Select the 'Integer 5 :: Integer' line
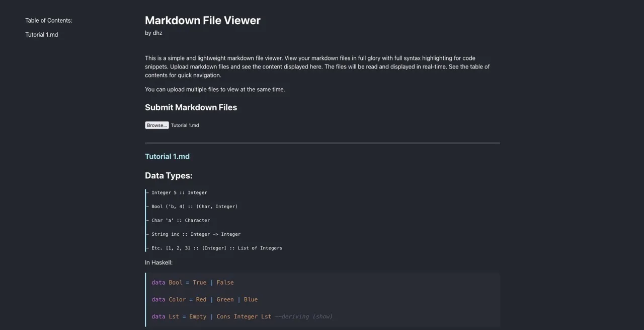 tap(179, 192)
